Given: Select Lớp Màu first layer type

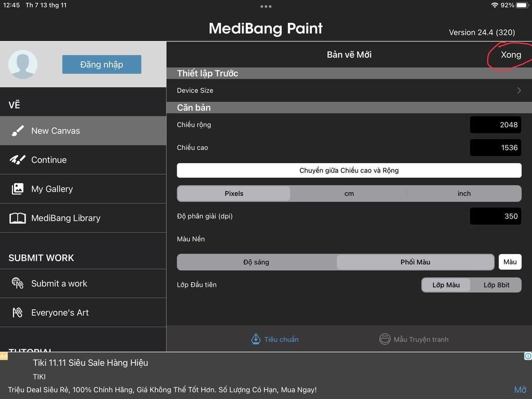Looking at the screenshot, I should [x=446, y=285].
